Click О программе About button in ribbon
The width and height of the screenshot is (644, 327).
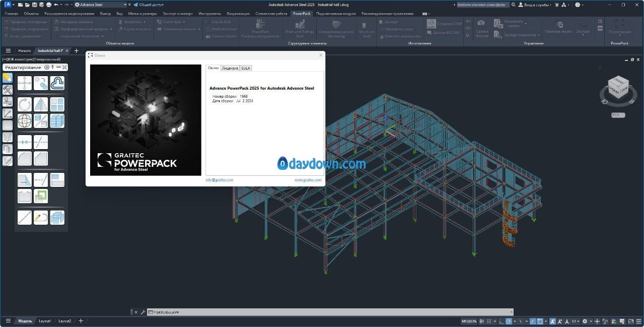619,27
